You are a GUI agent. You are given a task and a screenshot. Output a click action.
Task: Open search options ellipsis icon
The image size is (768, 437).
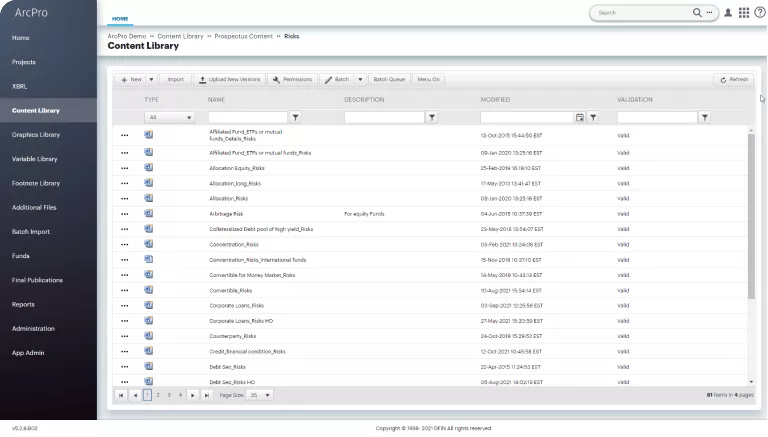[709, 13]
